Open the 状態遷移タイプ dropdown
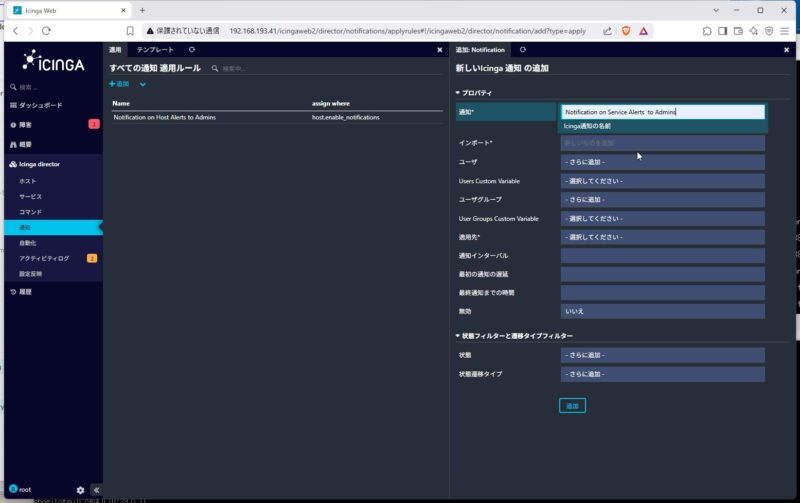Viewport: 800px width, 503px height. click(663, 374)
